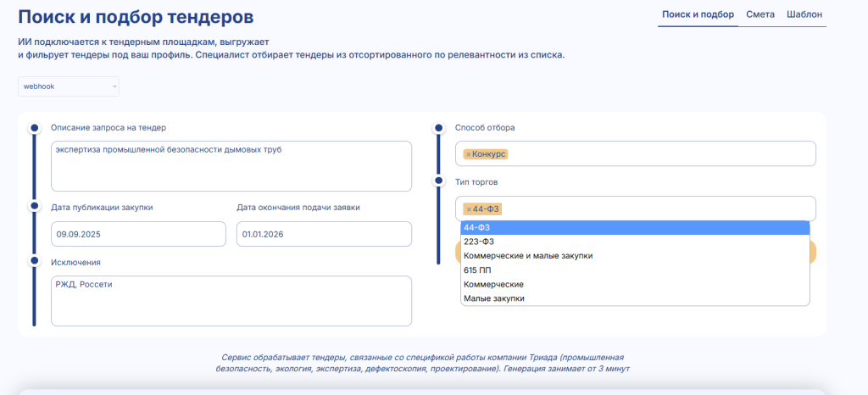The width and height of the screenshot is (868, 395).
Task: Click the Способ отбора label
Action: 485,128
